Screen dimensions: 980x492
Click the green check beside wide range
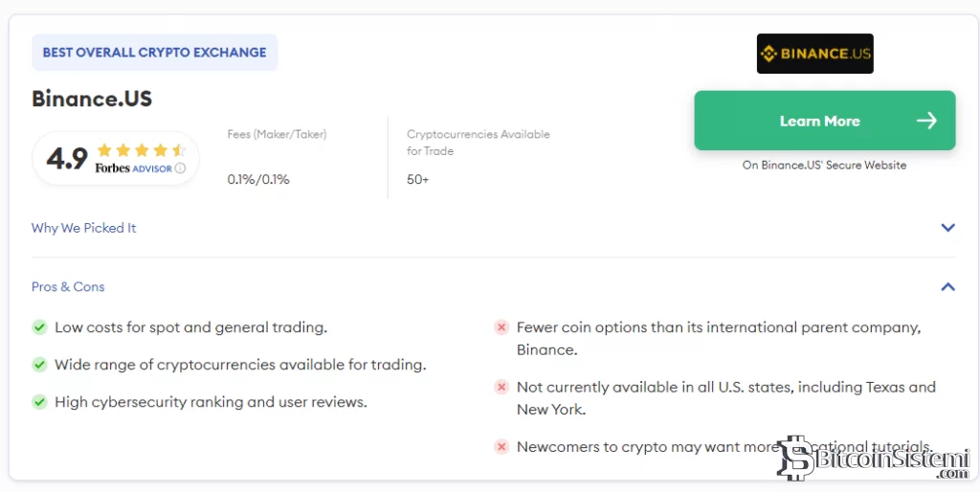(x=39, y=365)
